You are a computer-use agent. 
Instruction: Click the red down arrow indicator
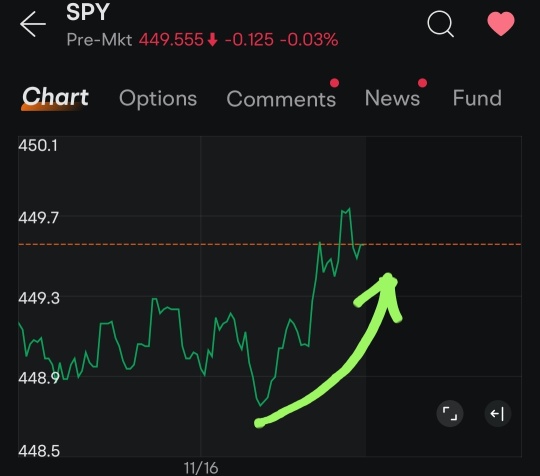point(212,40)
